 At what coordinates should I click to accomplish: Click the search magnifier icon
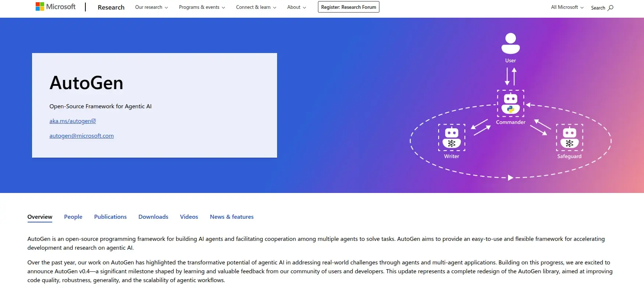click(x=611, y=8)
